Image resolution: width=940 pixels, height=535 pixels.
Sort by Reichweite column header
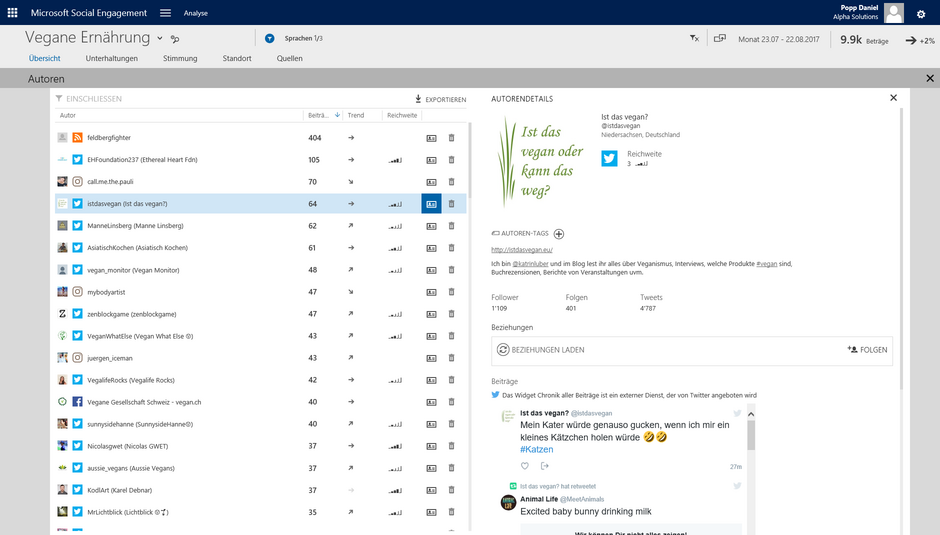402,115
